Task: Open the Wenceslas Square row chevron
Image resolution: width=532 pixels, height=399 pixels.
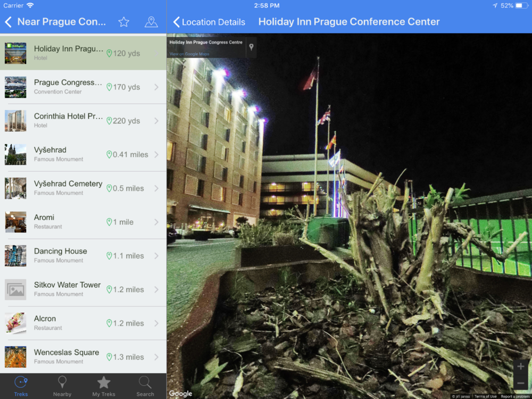Action: point(156,358)
